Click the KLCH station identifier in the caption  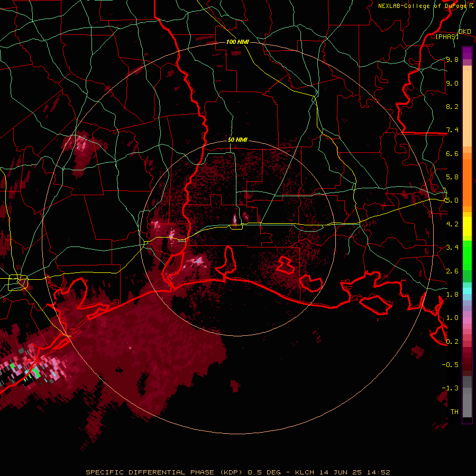[304, 472]
